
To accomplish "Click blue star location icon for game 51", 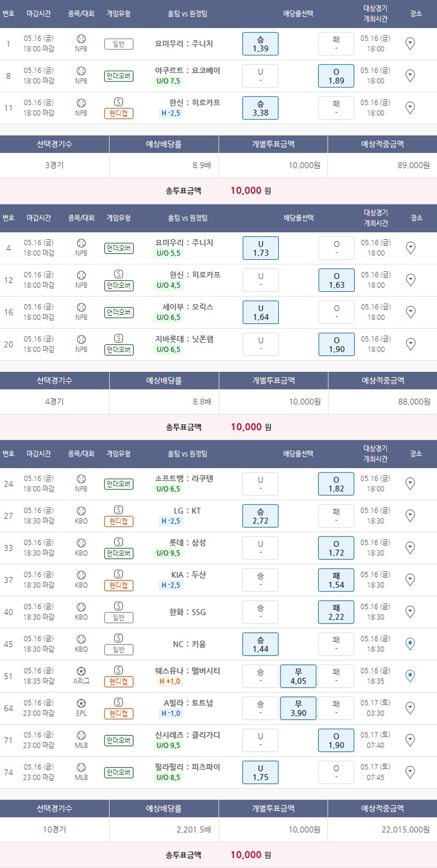I will click(410, 675).
